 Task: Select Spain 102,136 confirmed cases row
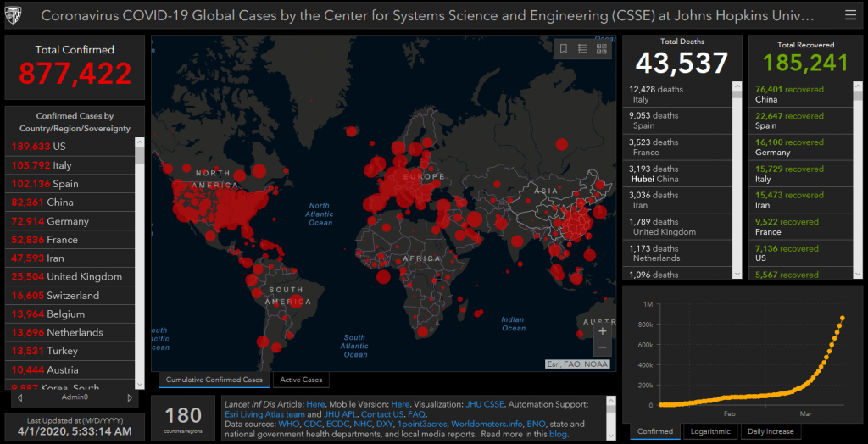tap(70, 184)
